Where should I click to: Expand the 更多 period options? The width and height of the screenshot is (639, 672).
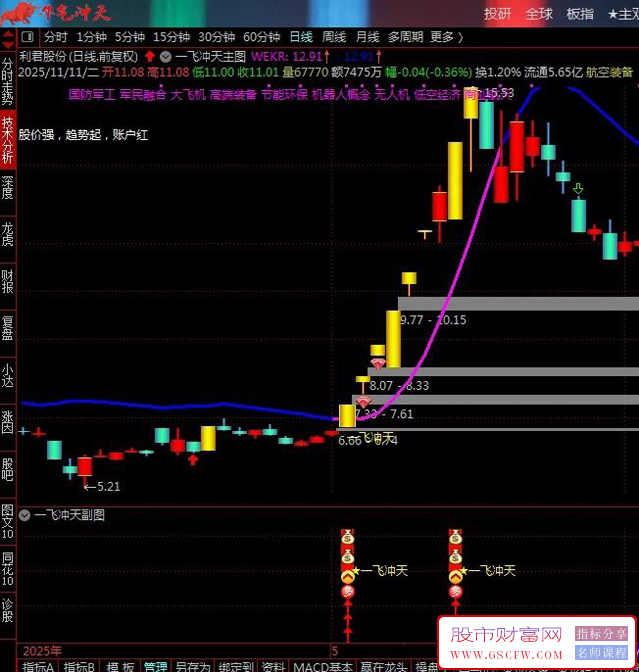click(447, 37)
